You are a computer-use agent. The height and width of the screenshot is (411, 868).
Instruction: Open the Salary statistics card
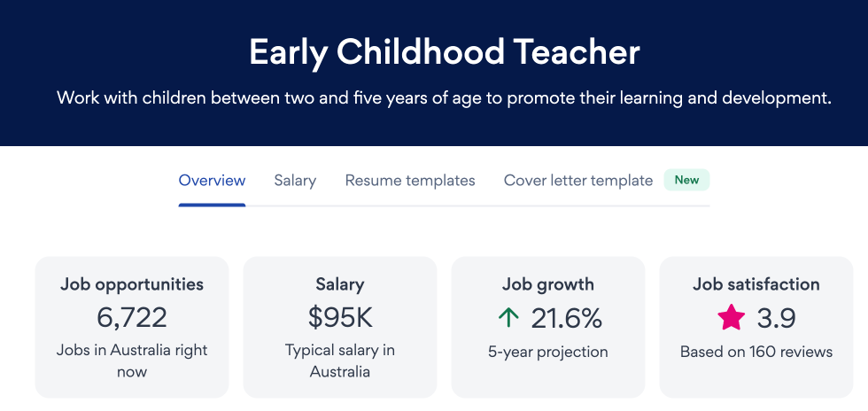tap(340, 327)
